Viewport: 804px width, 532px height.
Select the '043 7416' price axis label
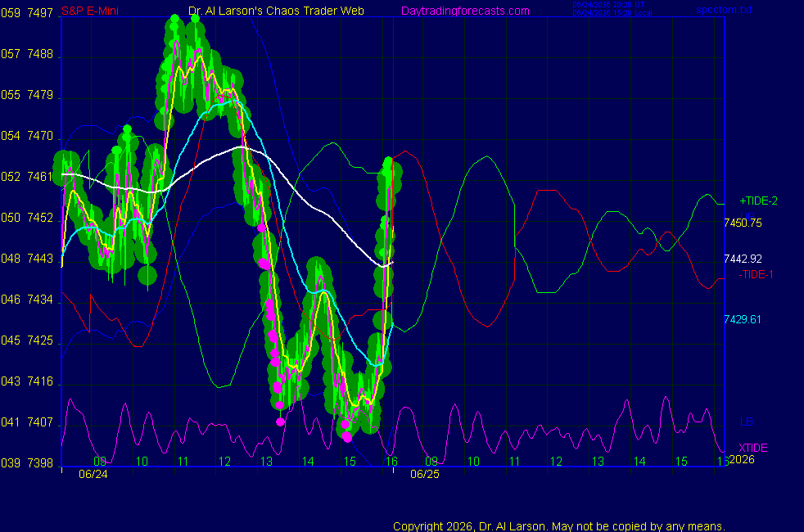27,381
